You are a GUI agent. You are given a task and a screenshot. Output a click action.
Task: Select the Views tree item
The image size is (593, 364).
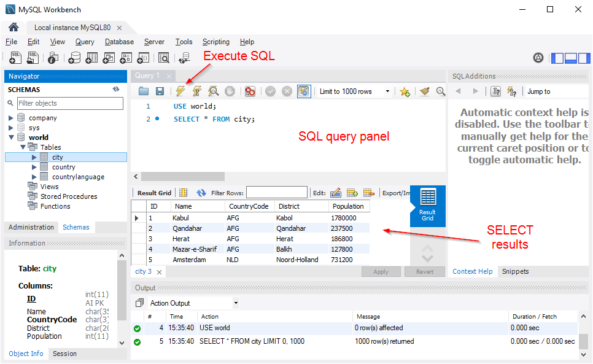(50, 187)
